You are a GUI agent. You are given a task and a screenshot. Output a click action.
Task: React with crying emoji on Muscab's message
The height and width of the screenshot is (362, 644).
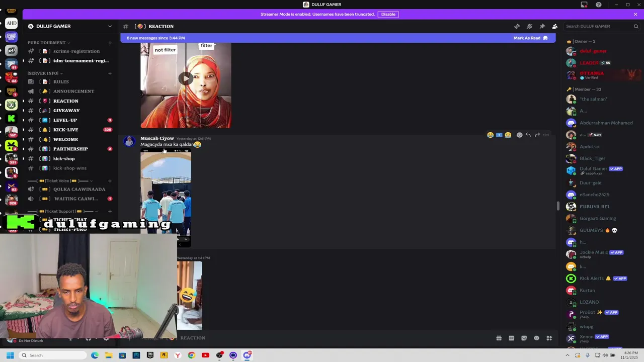[x=508, y=135]
